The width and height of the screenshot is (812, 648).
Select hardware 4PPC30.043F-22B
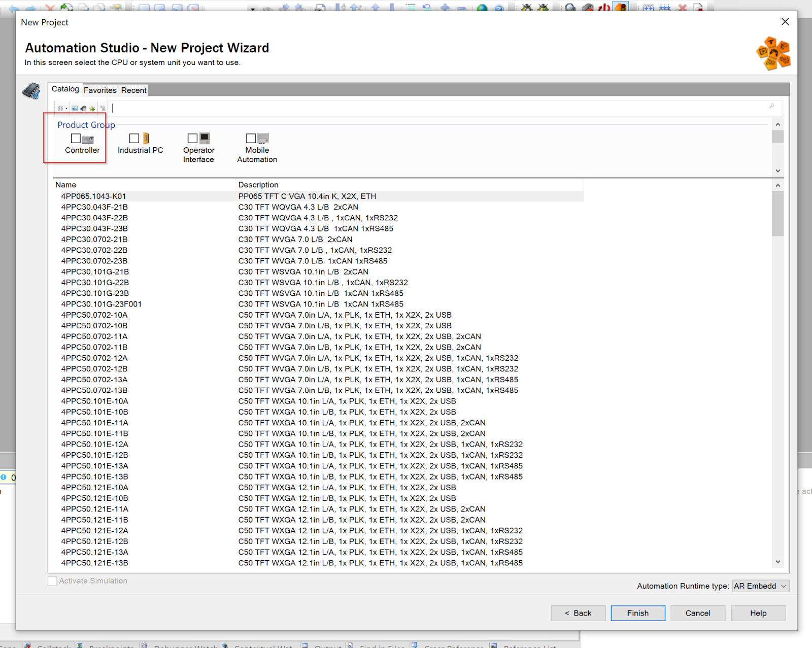point(94,218)
